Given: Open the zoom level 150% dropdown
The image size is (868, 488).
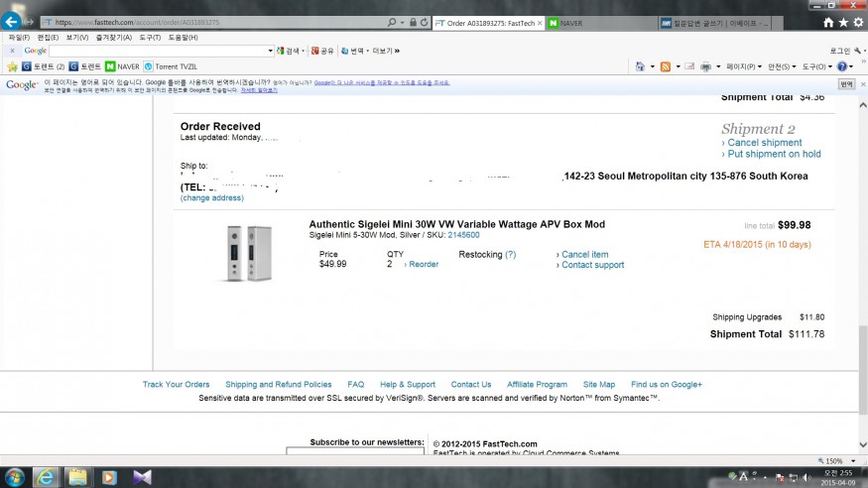Looking at the screenshot, I should tap(853, 461).
